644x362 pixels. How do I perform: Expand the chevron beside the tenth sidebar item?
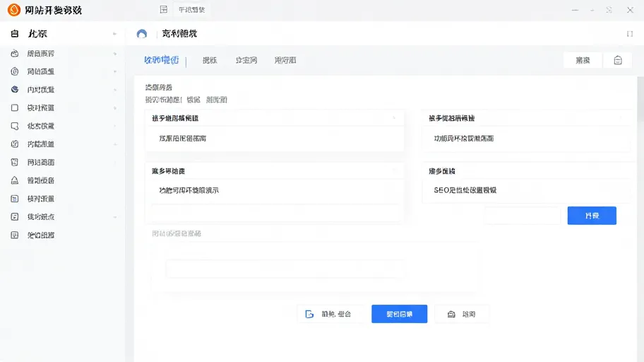pos(115,217)
